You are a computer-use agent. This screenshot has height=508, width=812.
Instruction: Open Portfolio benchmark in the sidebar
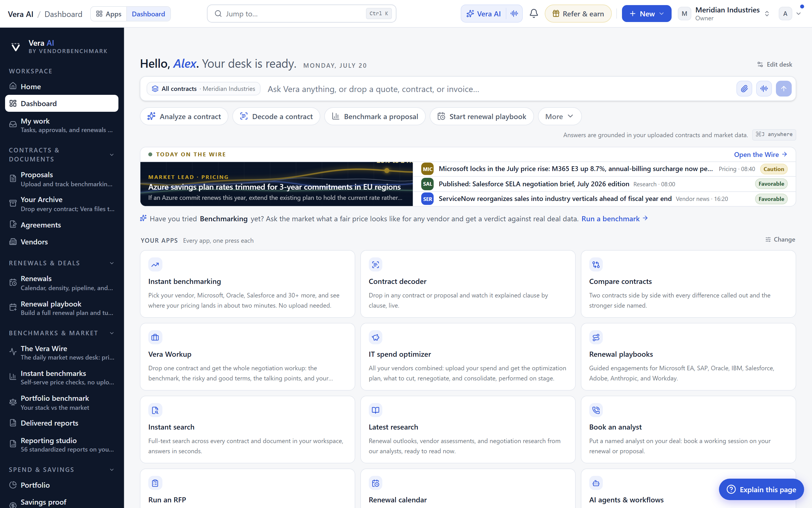[62, 402]
